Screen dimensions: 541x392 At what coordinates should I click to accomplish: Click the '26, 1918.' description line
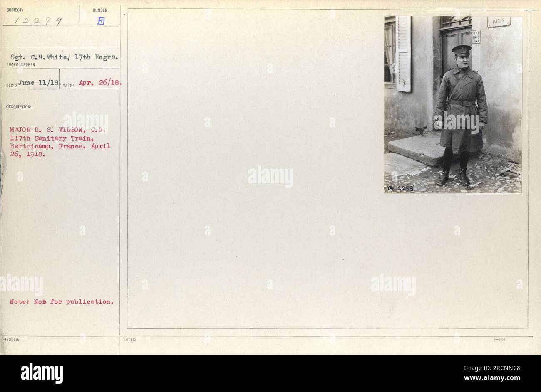[x=27, y=155]
